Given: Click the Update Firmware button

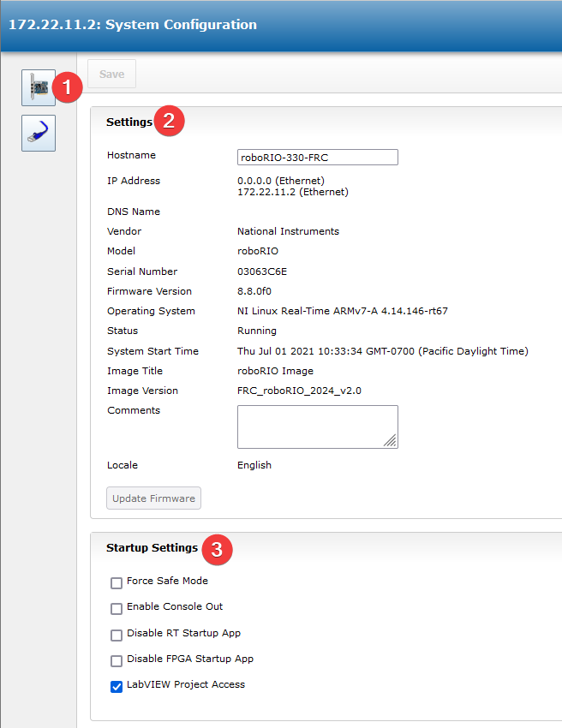Looking at the screenshot, I should click(x=153, y=498).
